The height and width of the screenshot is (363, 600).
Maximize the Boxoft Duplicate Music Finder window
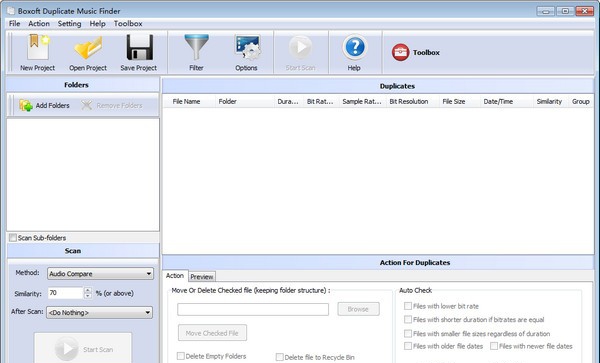pyautogui.click(x=565, y=11)
